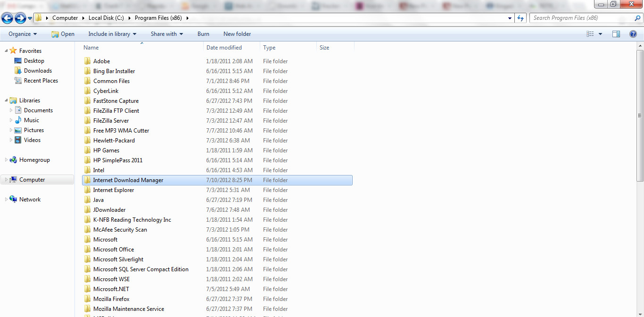
Task: Go forward with the Forward arrow button
Action: point(20,18)
